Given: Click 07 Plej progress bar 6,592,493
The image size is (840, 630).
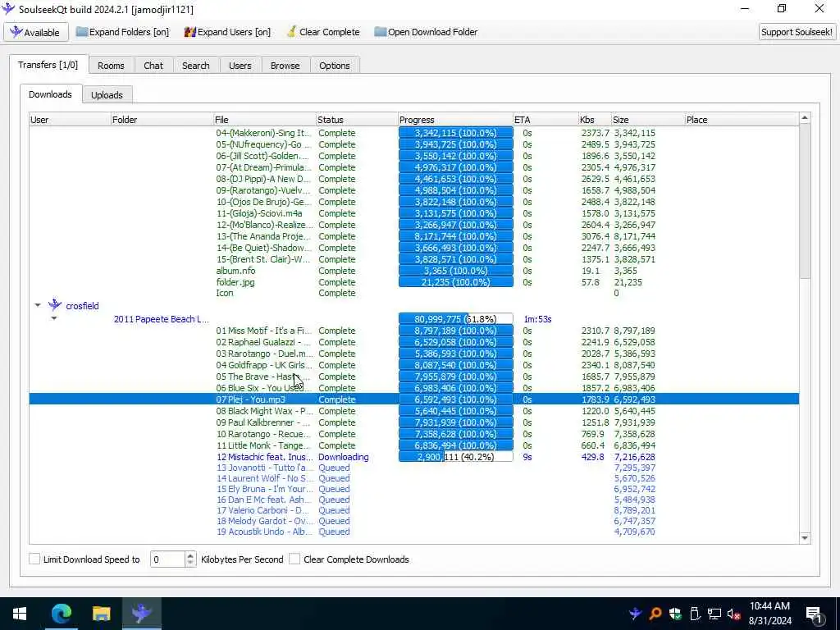Looking at the screenshot, I should (456, 399).
